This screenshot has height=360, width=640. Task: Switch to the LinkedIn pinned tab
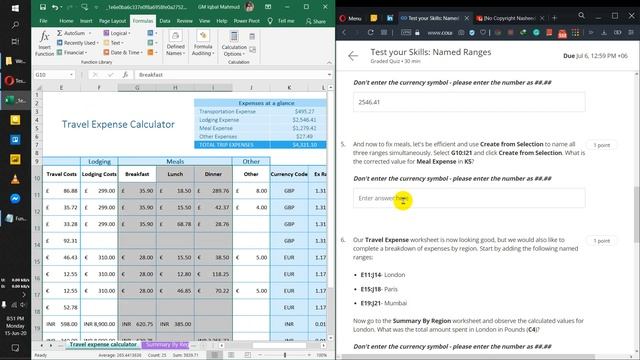[x=390, y=18]
